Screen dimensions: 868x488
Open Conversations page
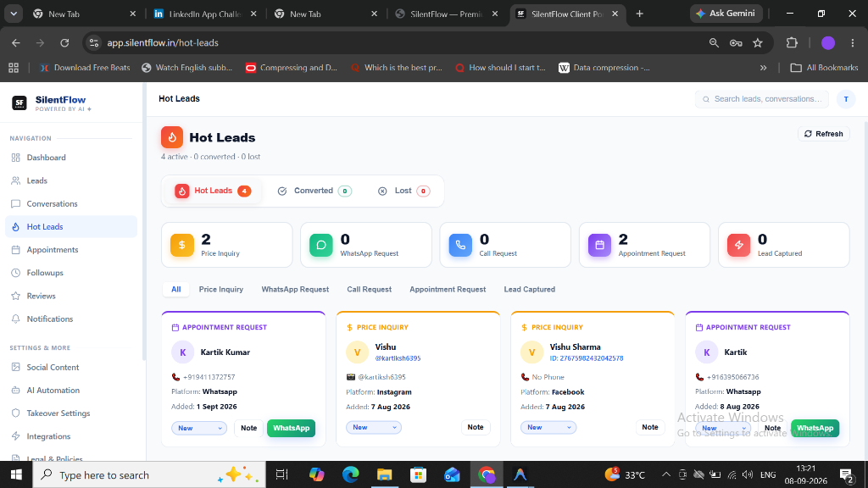click(71, 203)
